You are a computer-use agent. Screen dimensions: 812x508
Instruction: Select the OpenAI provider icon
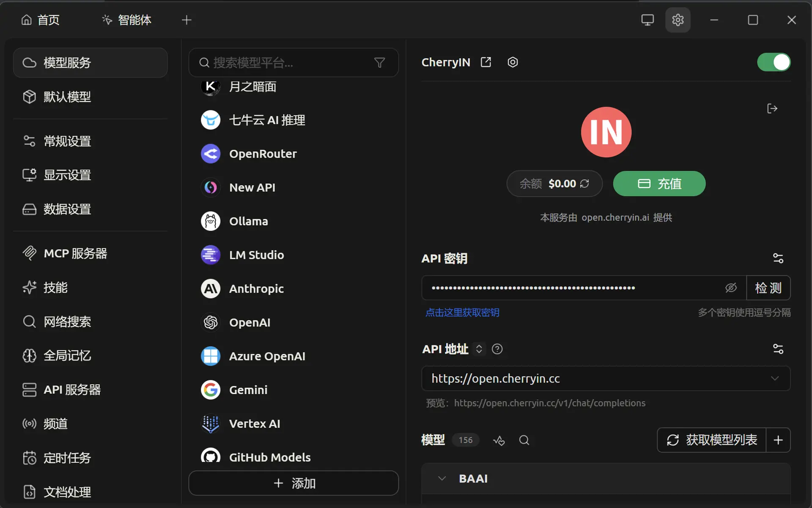click(211, 323)
